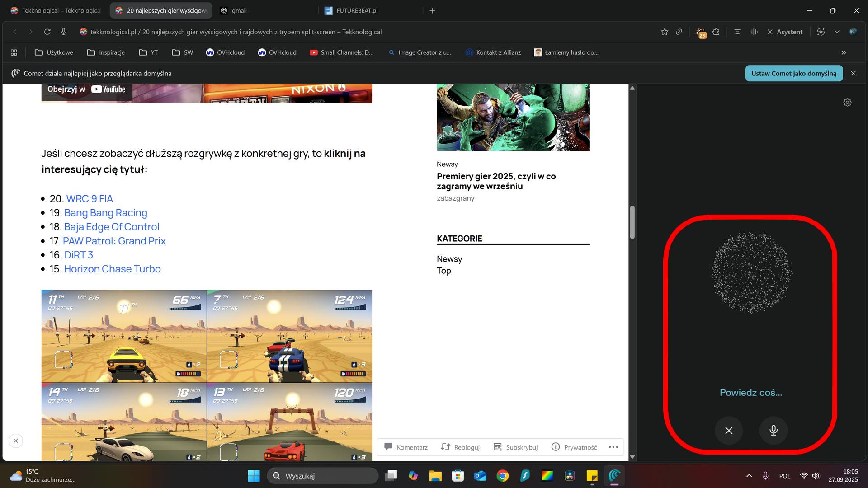The width and height of the screenshot is (868, 488).
Task: Toggle the assistant microphone button
Action: tap(773, 430)
